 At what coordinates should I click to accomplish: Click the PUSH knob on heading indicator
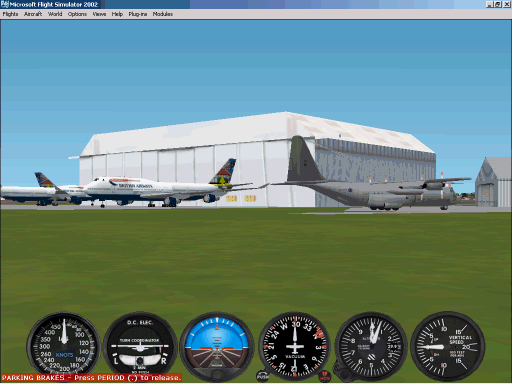pyautogui.click(x=263, y=376)
